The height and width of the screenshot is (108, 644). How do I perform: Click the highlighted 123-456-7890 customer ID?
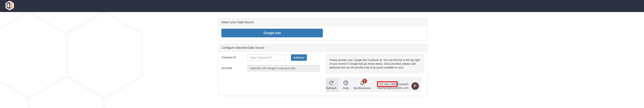click(x=387, y=84)
